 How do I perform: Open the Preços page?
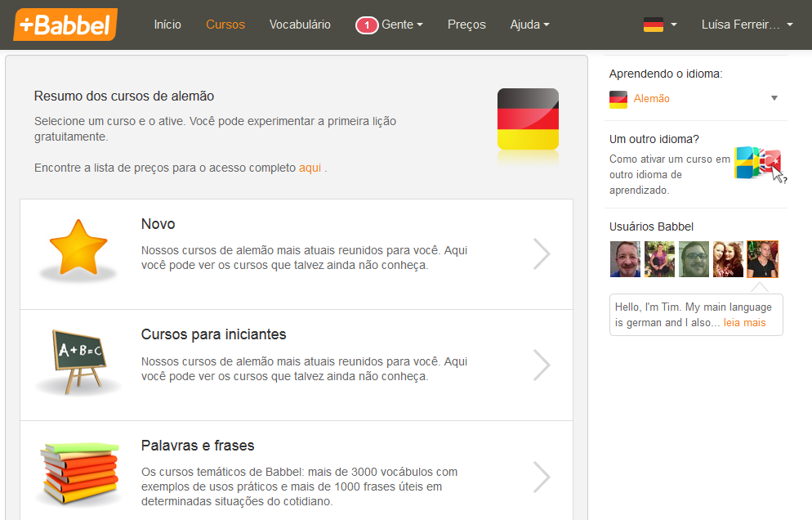point(466,25)
